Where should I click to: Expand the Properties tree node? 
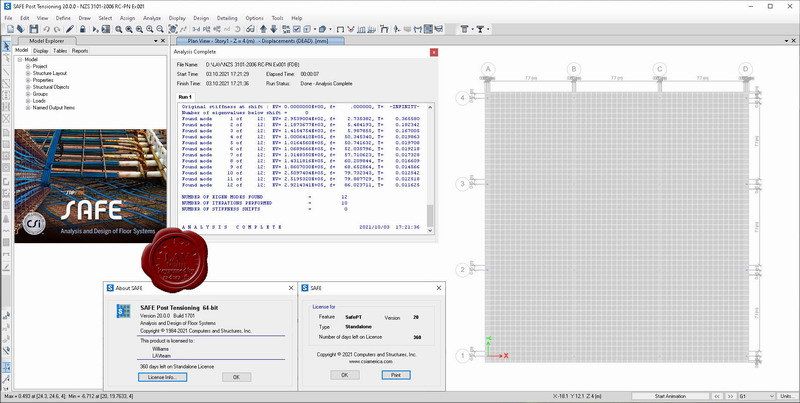(29, 80)
